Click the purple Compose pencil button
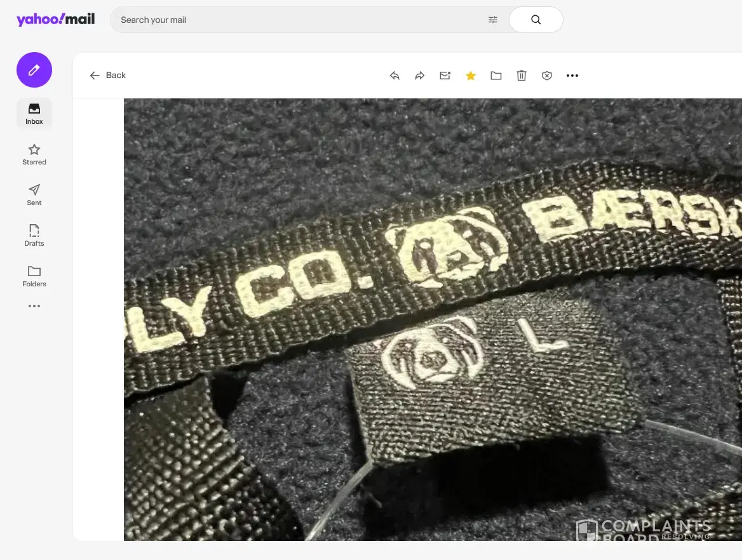The height and width of the screenshot is (560, 742). 34,70
